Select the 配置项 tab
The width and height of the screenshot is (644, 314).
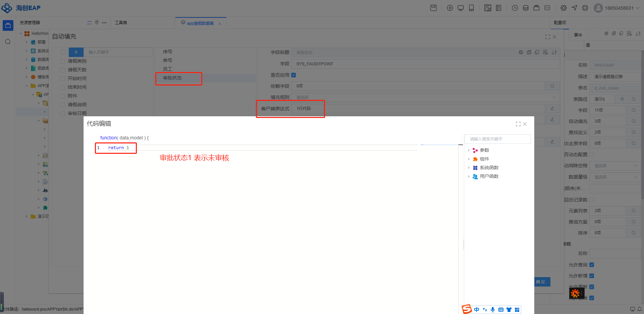560,23
